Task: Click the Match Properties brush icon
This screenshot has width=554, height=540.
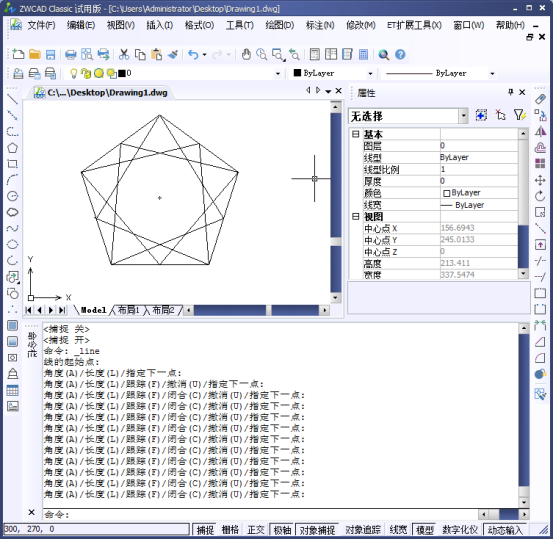Action: tap(173, 54)
